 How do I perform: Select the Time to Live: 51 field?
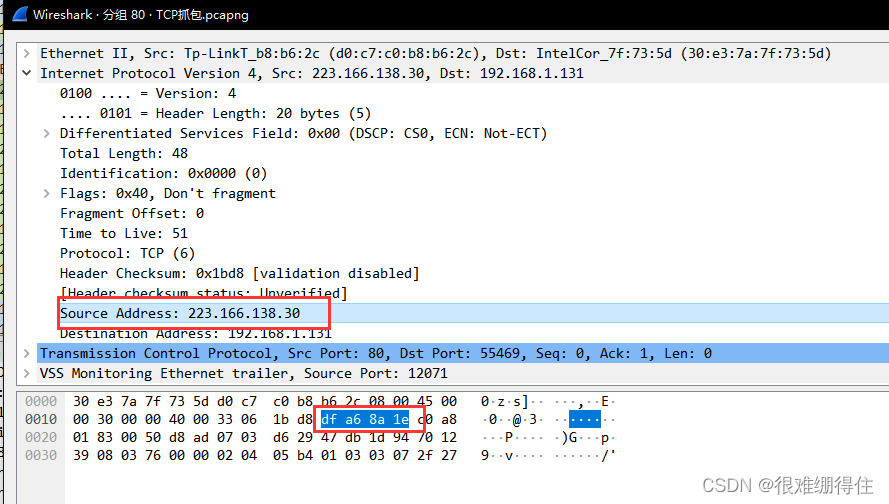tap(124, 233)
